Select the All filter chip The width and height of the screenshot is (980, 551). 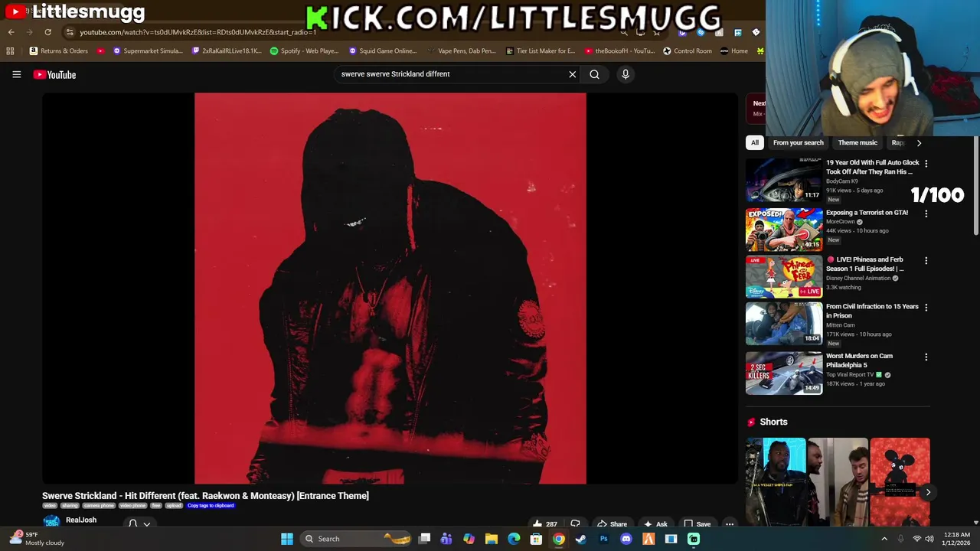[754, 142]
